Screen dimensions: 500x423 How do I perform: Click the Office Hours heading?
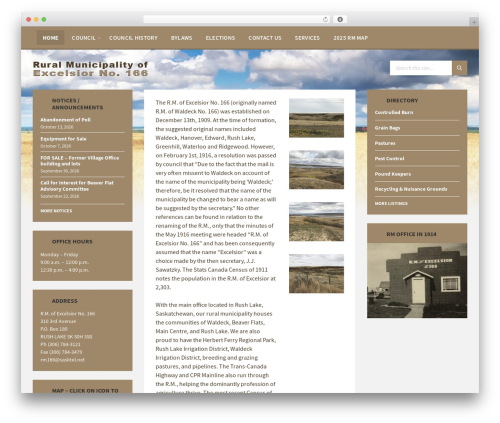point(72,242)
